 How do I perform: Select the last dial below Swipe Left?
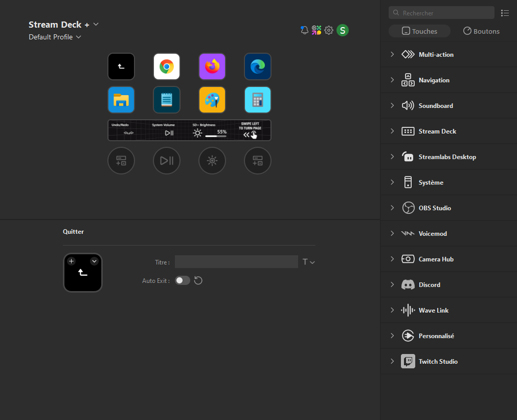[258, 161]
